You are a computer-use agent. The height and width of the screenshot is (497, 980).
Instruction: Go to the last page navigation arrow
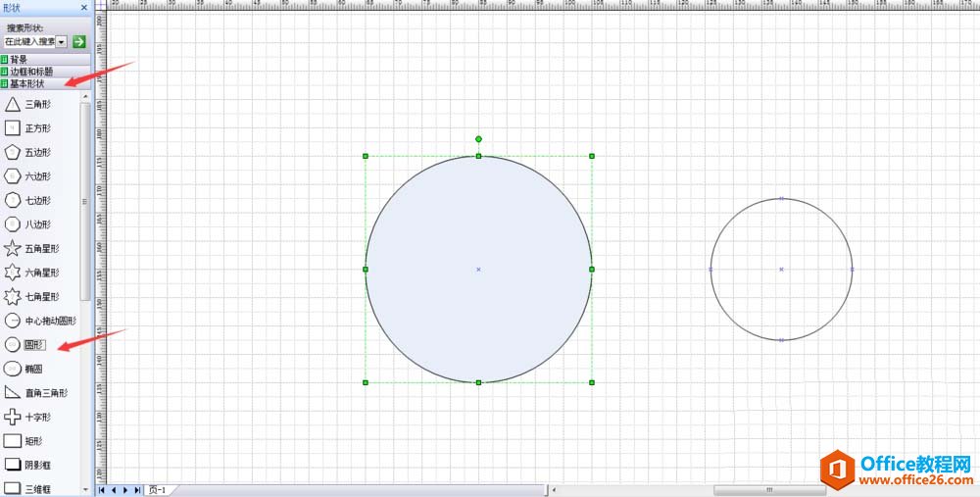click(x=137, y=491)
